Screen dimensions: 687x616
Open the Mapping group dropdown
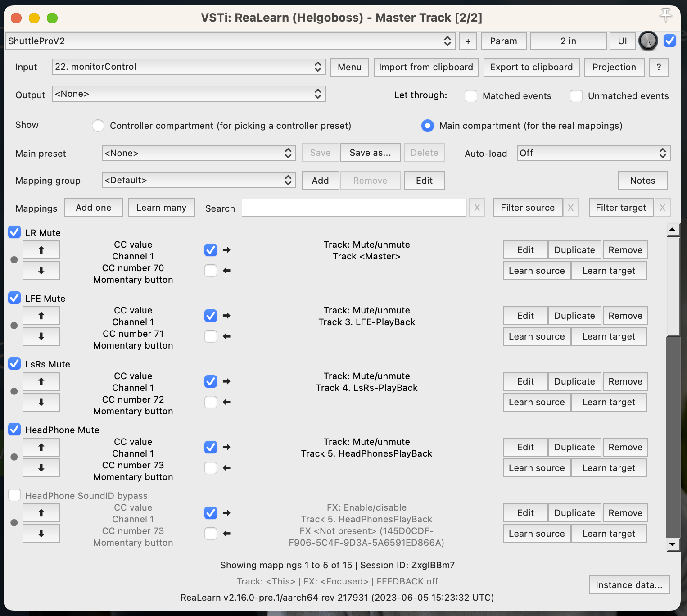click(x=199, y=181)
